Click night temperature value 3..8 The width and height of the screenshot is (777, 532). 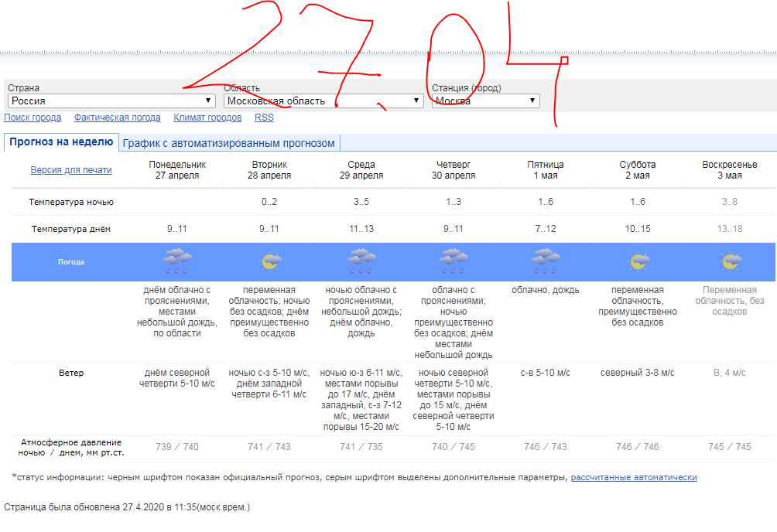point(730,202)
